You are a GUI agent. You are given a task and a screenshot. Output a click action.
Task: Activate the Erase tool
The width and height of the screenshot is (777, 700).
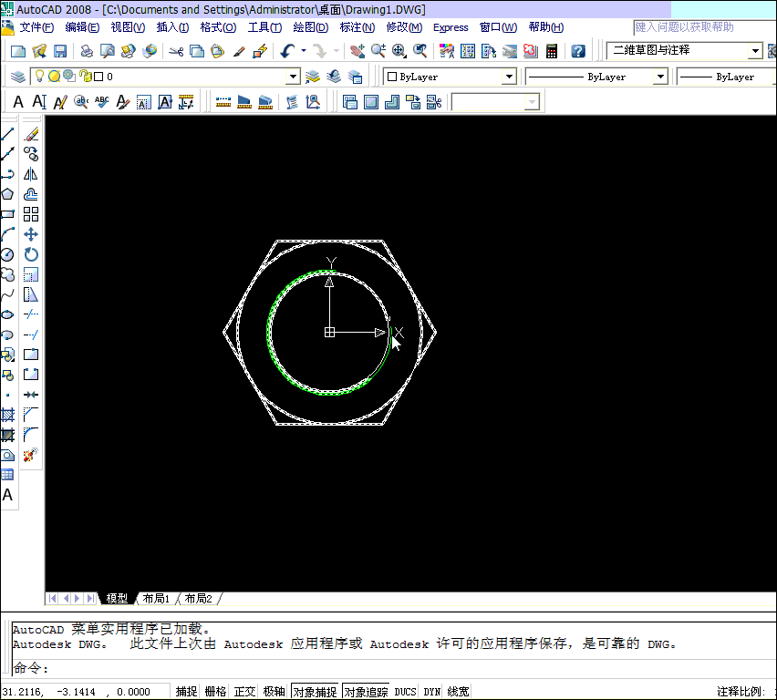click(x=31, y=134)
